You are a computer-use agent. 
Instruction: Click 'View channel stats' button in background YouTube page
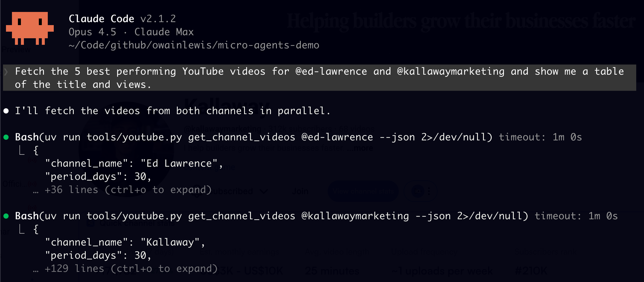(x=363, y=191)
